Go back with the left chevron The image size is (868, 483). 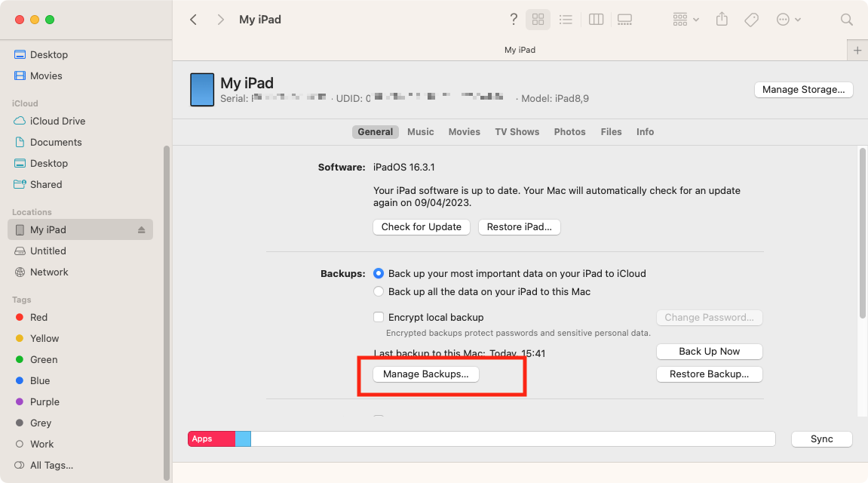click(x=193, y=20)
